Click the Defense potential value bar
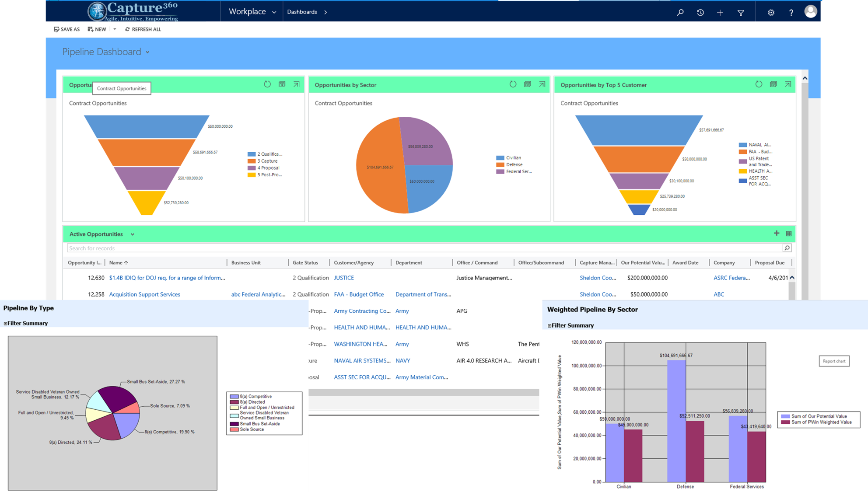Image resolution: width=868 pixels, height=492 pixels. (676, 421)
